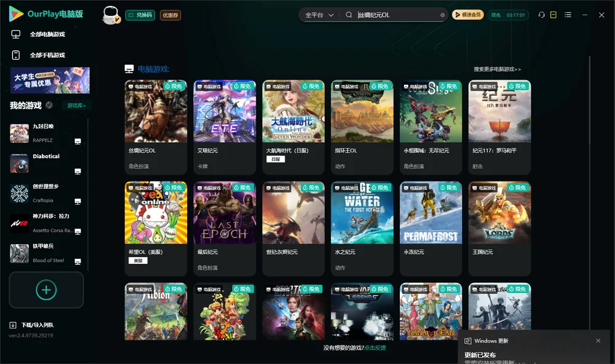615x364 pixels.
Task: Open the main menu list icon
Action: [568, 15]
